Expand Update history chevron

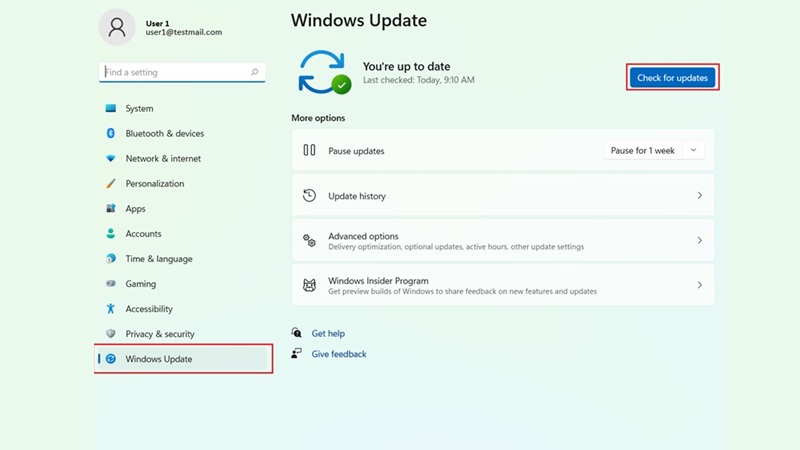tap(699, 195)
